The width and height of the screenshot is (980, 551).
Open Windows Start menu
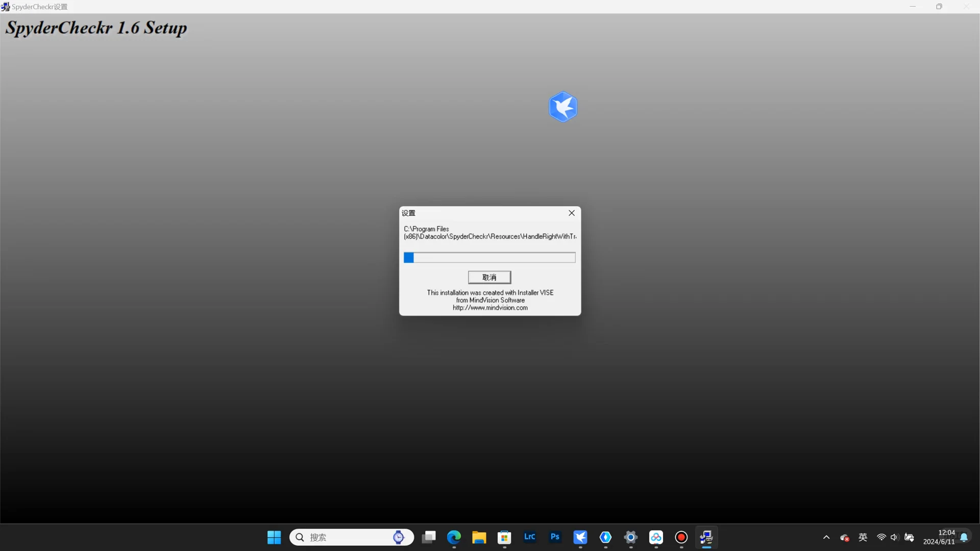pyautogui.click(x=274, y=537)
